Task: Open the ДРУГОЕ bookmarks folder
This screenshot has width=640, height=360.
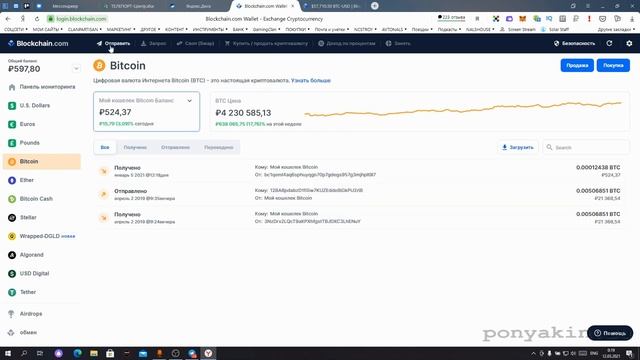Action: 150,29
